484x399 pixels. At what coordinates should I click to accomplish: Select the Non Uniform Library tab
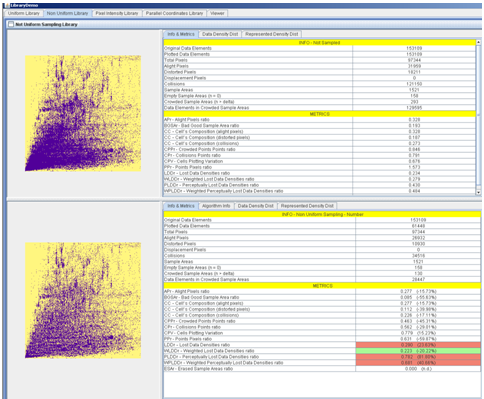pos(67,13)
